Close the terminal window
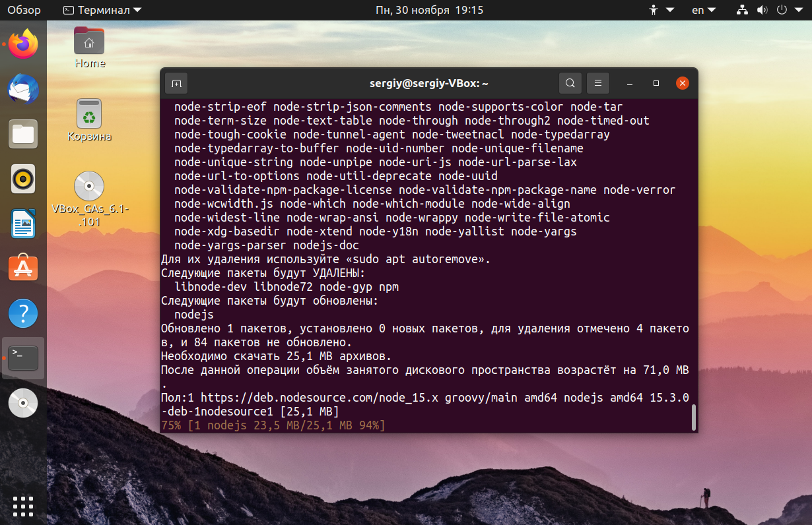 click(x=683, y=84)
